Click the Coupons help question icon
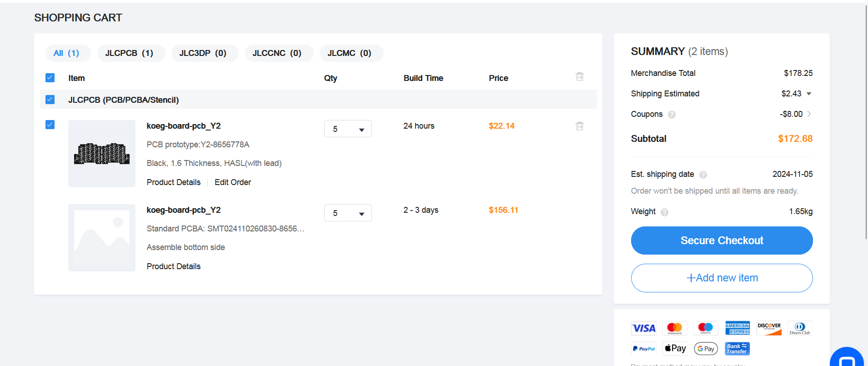 tap(672, 115)
